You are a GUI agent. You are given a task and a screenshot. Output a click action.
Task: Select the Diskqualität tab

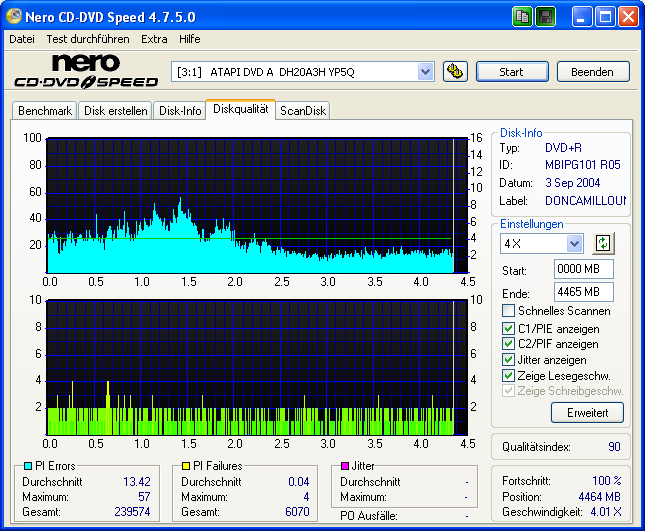pyautogui.click(x=240, y=109)
